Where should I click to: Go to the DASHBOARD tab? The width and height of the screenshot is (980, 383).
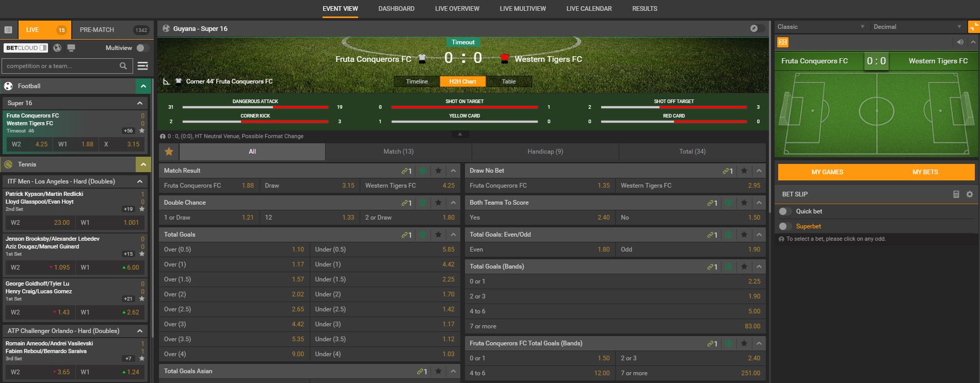396,9
